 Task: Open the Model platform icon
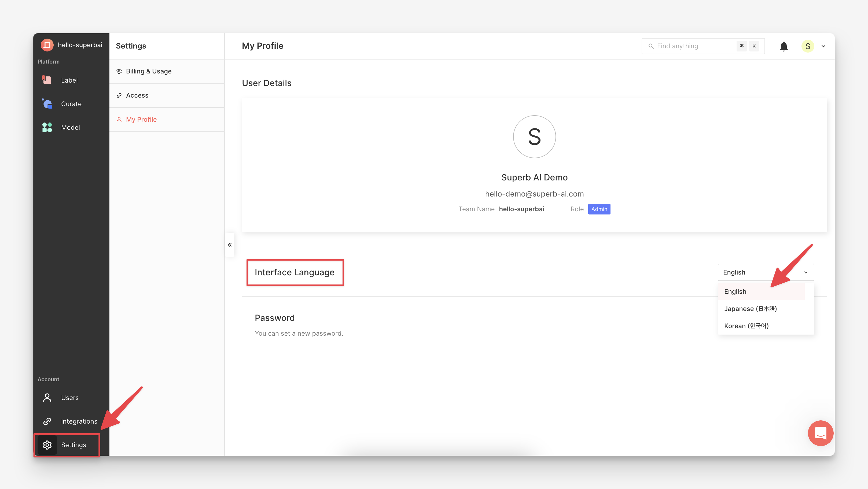pyautogui.click(x=47, y=127)
